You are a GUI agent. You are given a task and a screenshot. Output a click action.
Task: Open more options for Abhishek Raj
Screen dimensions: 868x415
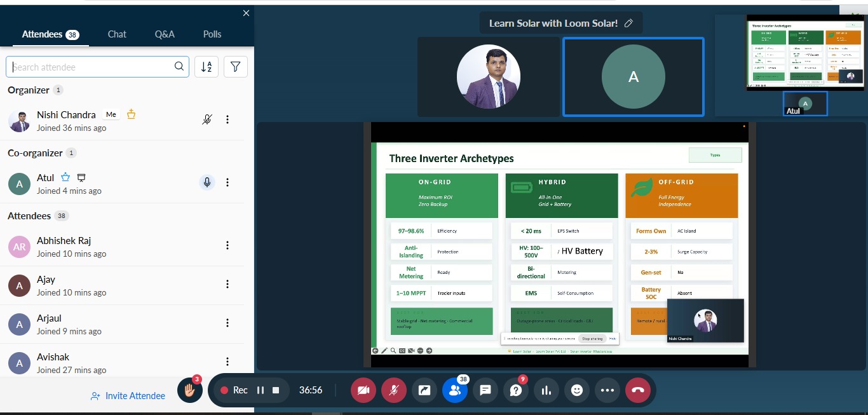[227, 246]
